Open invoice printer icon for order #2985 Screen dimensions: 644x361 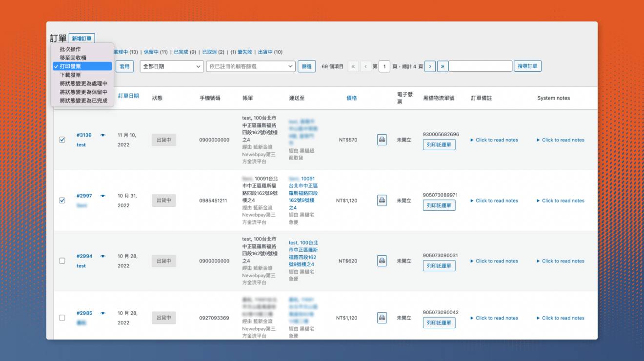pos(382,318)
